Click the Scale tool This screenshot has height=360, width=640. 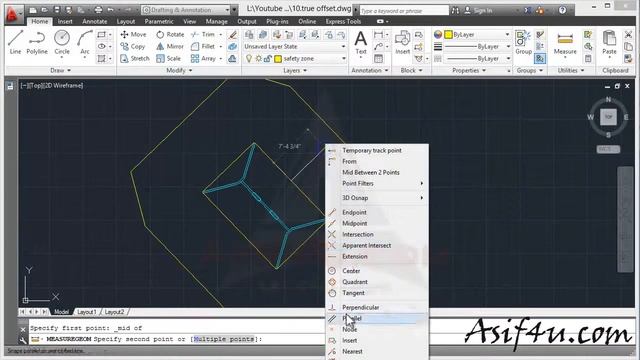168,59
